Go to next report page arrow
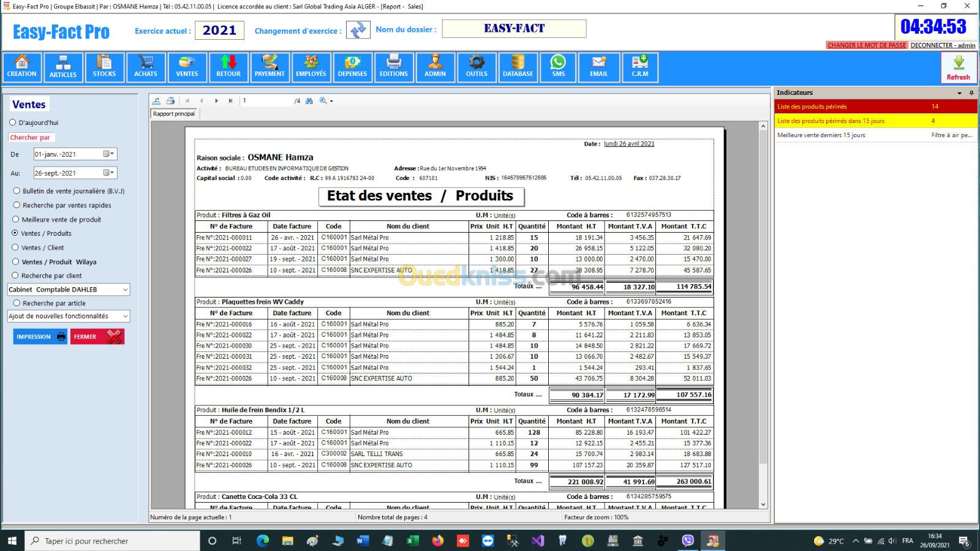The image size is (980, 551). 217,101
